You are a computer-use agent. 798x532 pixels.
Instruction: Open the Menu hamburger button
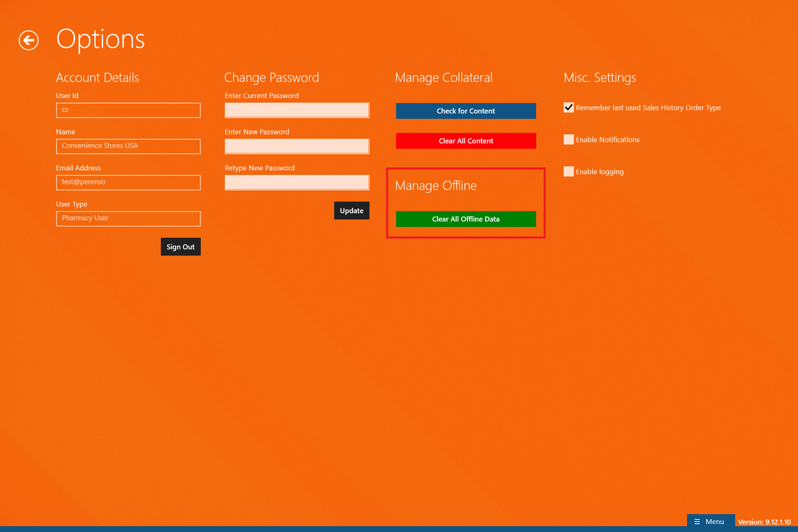click(x=710, y=522)
